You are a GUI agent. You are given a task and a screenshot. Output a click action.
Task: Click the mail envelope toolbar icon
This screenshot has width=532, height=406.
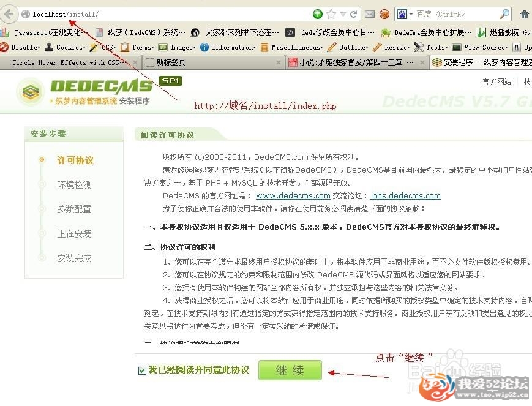pyautogui.click(x=370, y=14)
